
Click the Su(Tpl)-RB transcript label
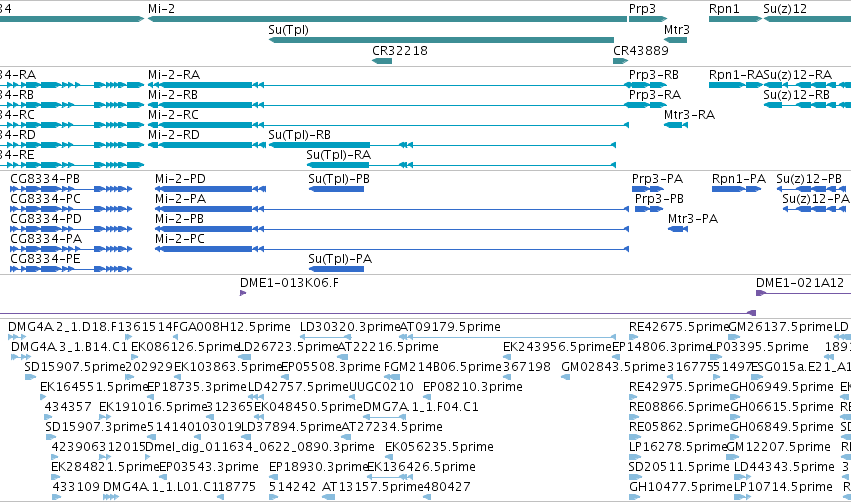click(x=299, y=135)
